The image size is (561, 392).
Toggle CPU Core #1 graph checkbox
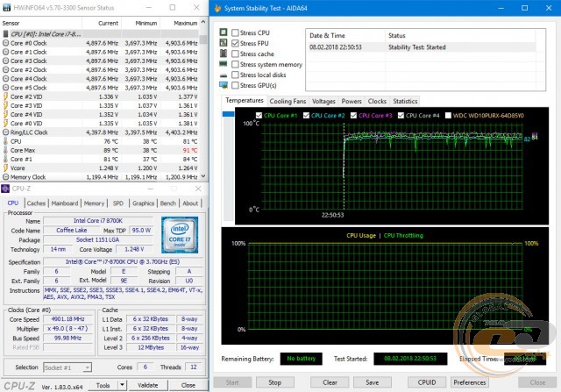point(259,115)
